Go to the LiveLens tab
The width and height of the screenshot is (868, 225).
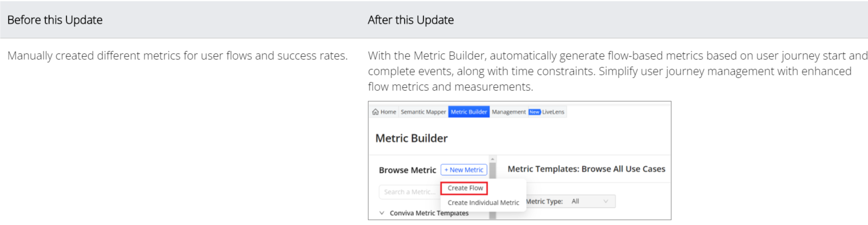tap(553, 112)
